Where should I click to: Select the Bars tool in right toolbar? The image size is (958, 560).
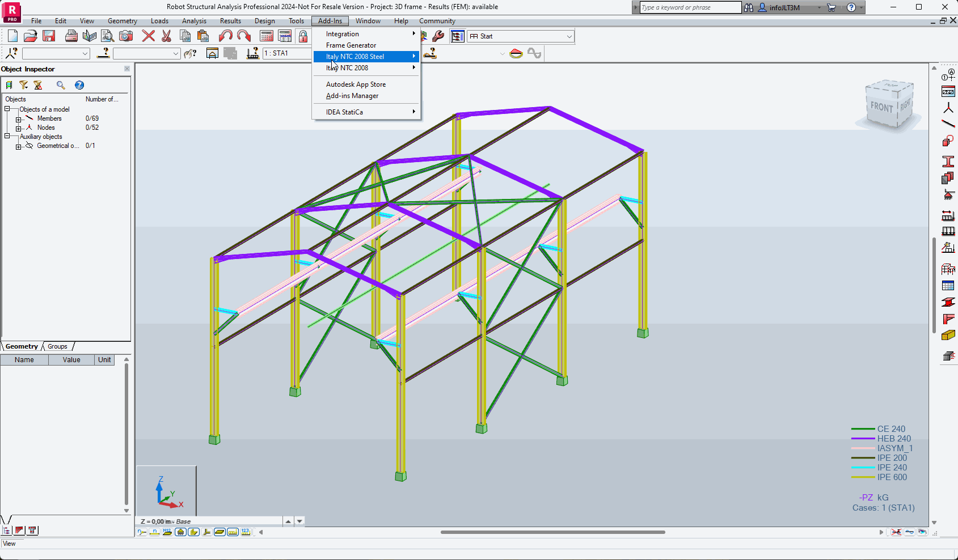tap(948, 124)
